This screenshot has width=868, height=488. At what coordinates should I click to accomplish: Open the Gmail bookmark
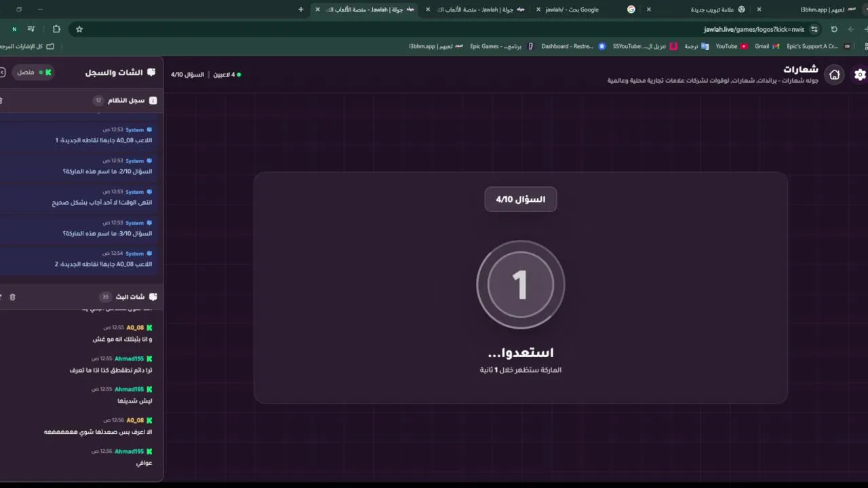pyautogui.click(x=767, y=46)
